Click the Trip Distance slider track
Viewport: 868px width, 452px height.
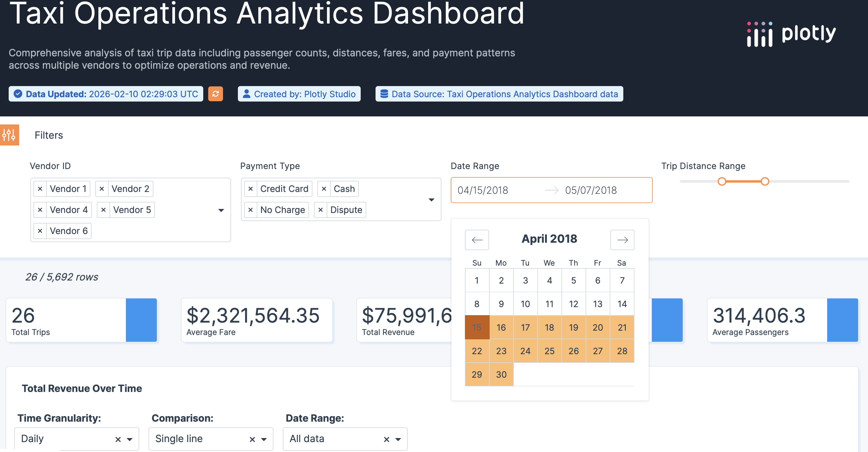click(x=764, y=181)
